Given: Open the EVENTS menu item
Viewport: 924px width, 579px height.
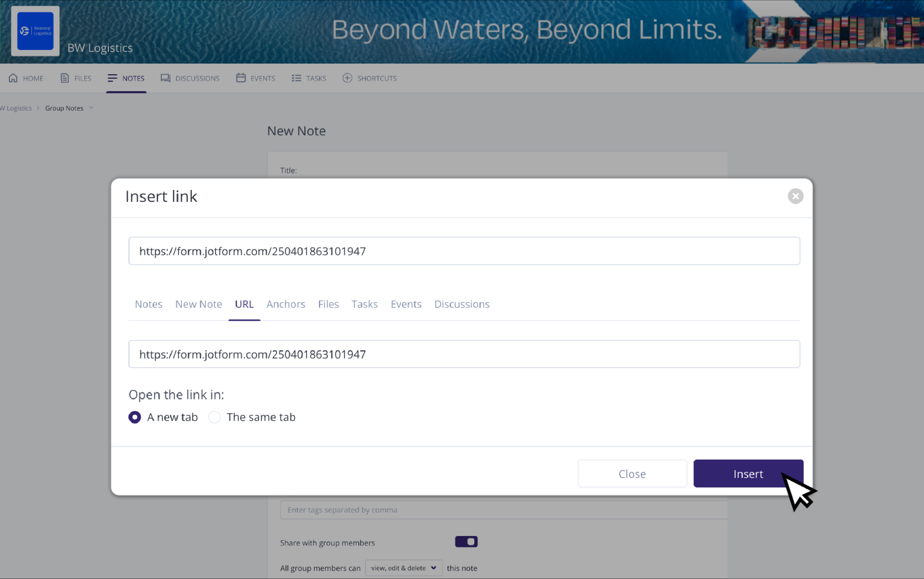Looking at the screenshot, I should 263,78.
